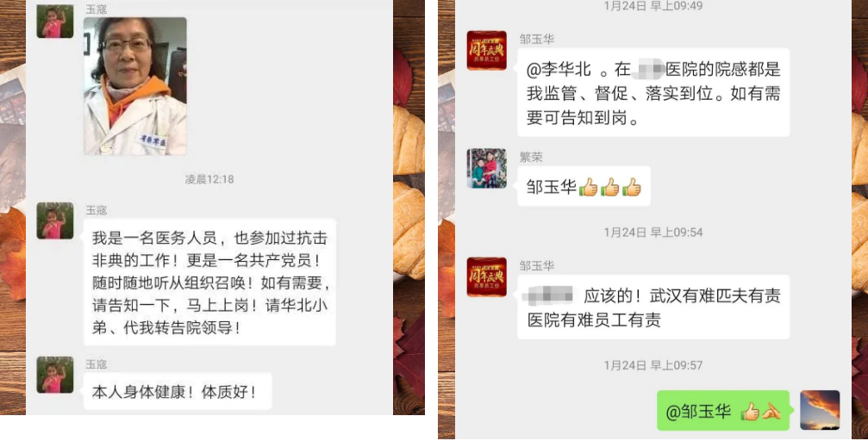Viewport: 868px width, 441px height.
Task: Tap 玉蔻 avatar beside the photo message
Action: [55, 21]
